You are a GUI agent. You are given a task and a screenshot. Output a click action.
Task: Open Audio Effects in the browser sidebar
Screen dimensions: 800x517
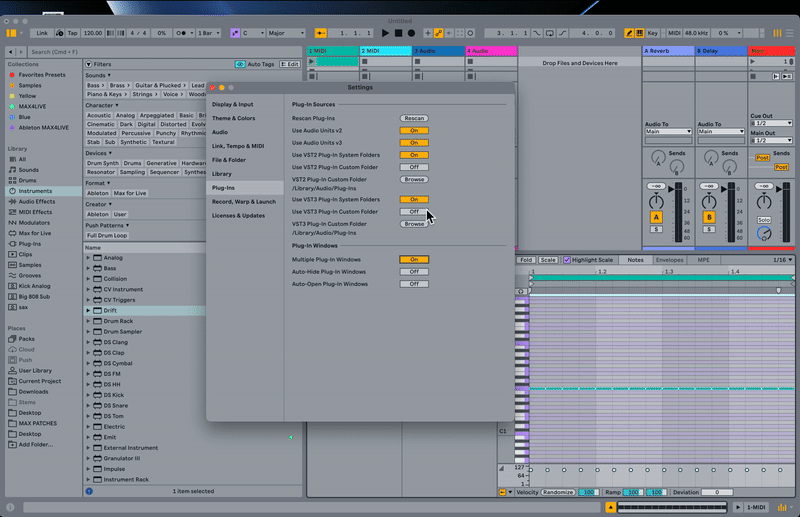coord(38,201)
